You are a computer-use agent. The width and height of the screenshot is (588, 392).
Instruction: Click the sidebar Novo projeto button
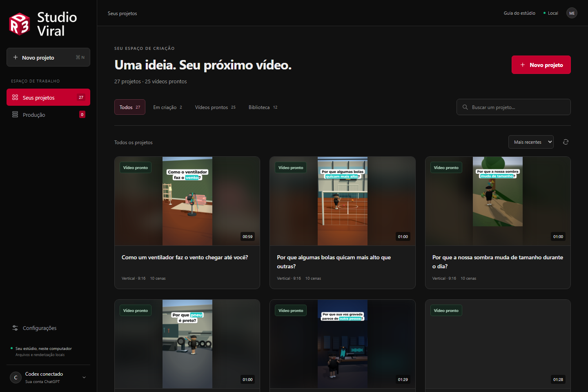click(x=48, y=57)
